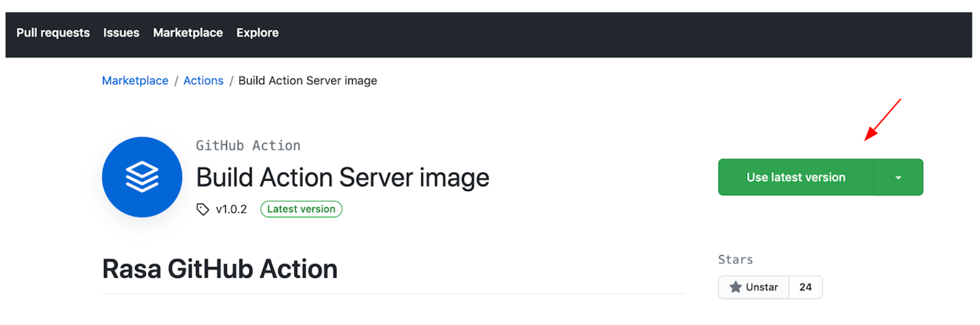This screenshot has height=325, width=980.
Task: Go to Issues in the top navigation
Action: tap(121, 33)
